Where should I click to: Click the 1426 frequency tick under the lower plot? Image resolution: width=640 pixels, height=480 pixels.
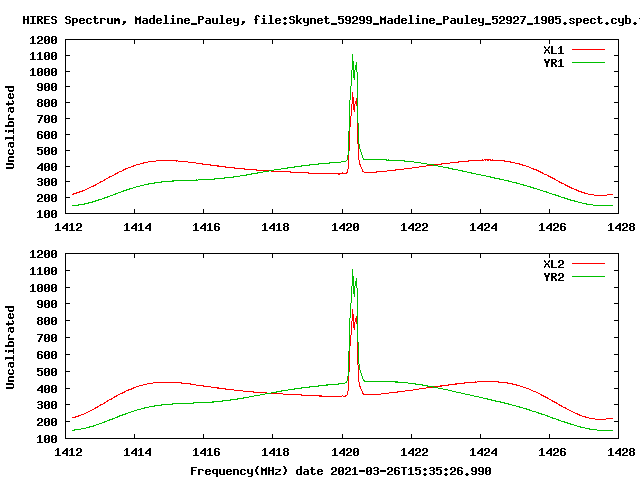(x=552, y=452)
